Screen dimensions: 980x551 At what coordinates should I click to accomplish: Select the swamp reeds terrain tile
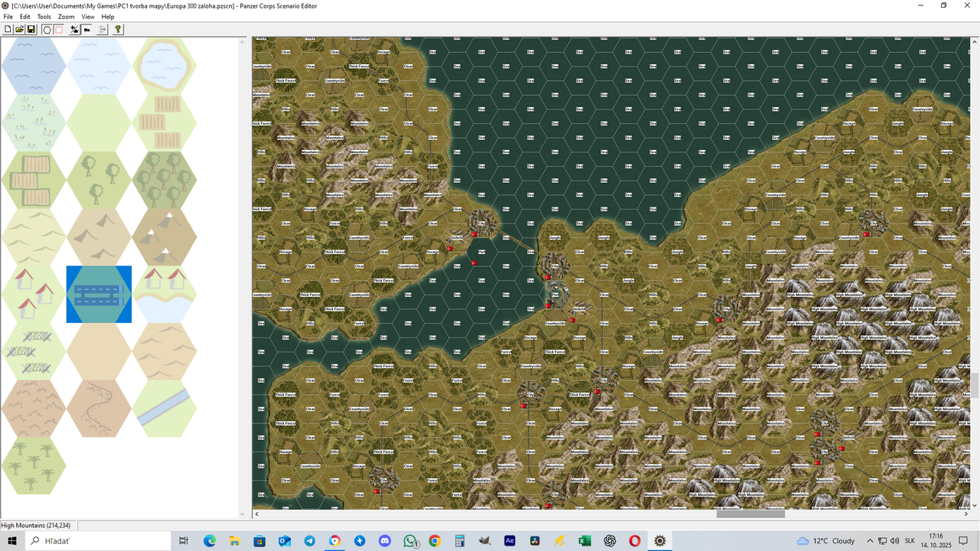34,122
